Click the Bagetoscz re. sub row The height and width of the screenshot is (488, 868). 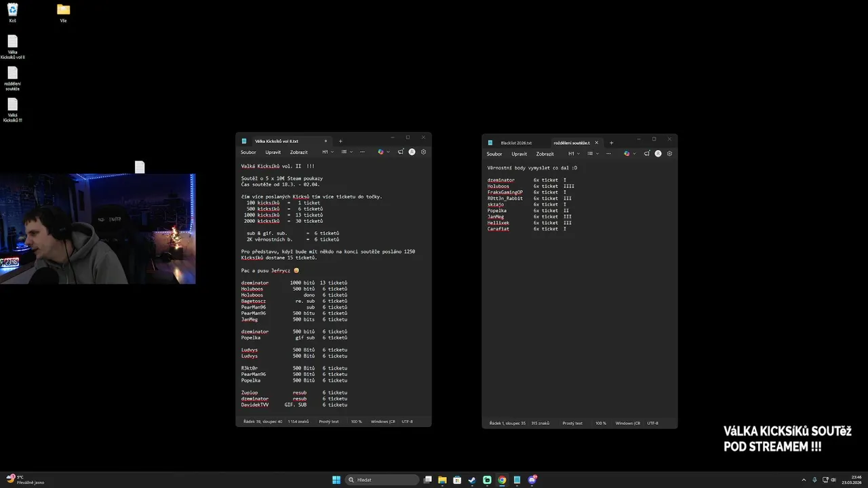294,301
